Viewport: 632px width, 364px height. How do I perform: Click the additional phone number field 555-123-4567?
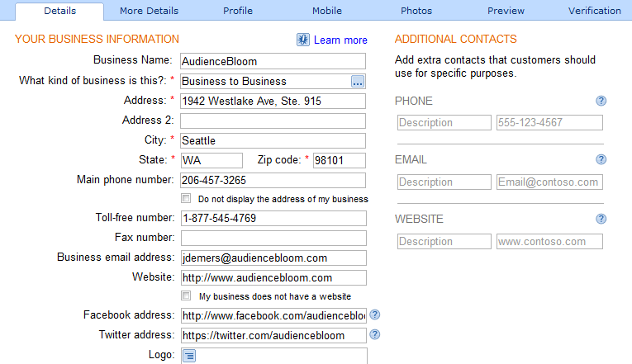(x=549, y=122)
